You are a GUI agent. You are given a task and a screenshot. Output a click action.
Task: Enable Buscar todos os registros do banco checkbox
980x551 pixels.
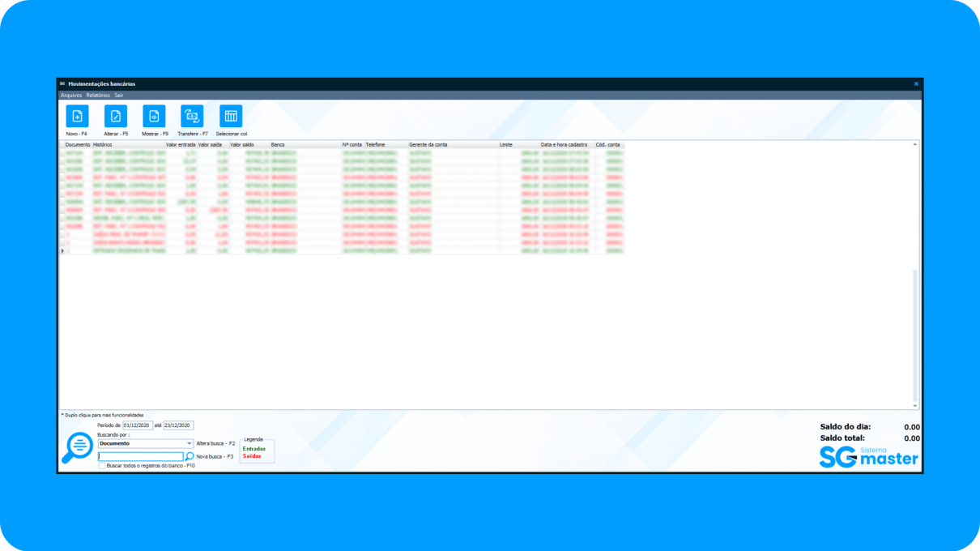coord(101,466)
